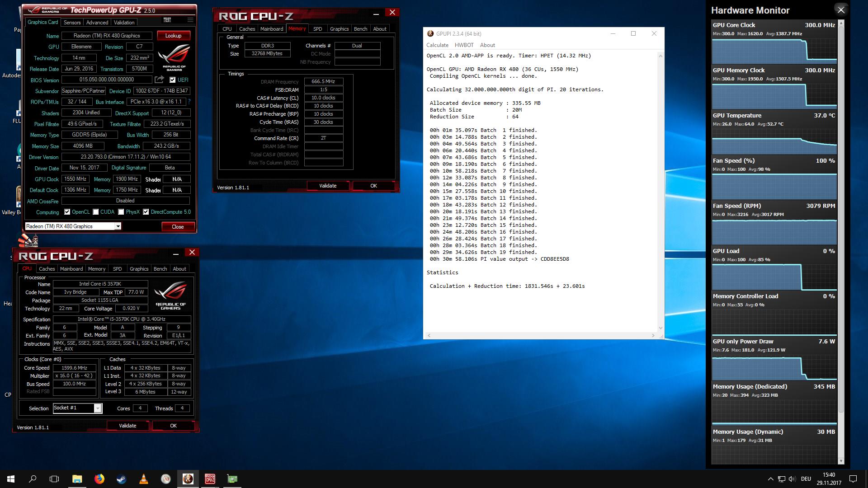Viewport: 868px width, 488px height.
Task: Open the HWBOT menu in GPUPI
Action: click(464, 45)
